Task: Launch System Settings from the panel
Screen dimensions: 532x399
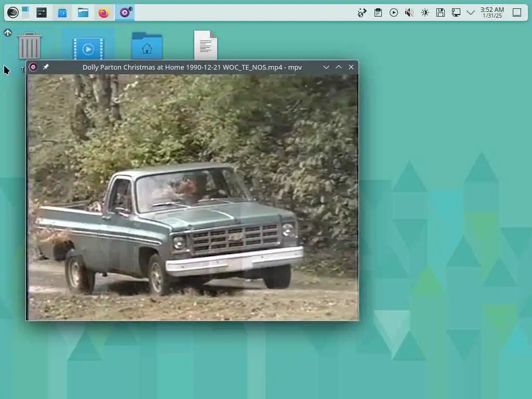Action: pyautogui.click(x=42, y=12)
